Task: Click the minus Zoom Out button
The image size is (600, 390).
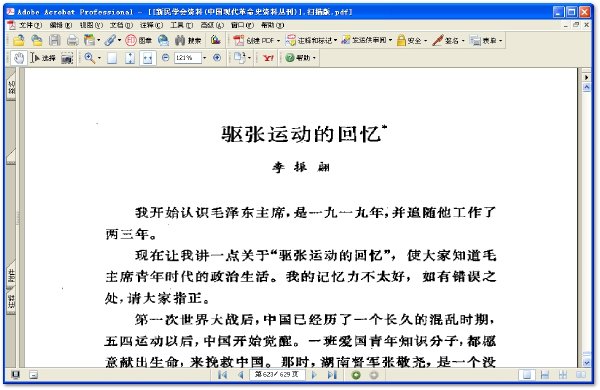Action: [165, 58]
